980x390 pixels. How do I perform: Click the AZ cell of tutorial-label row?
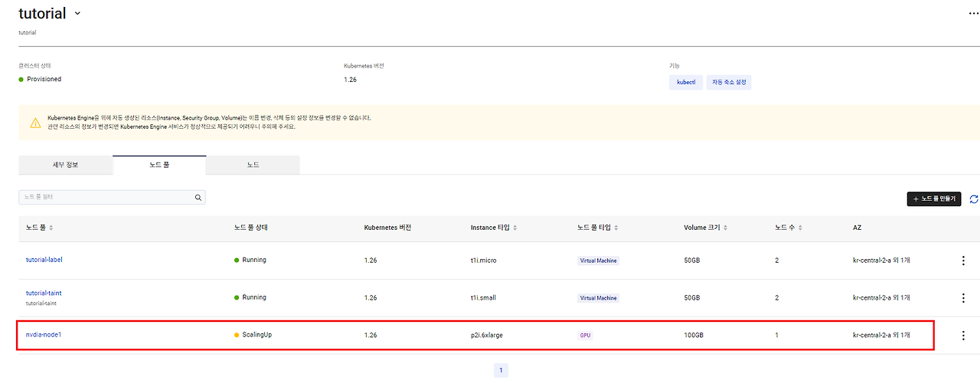pos(881,260)
